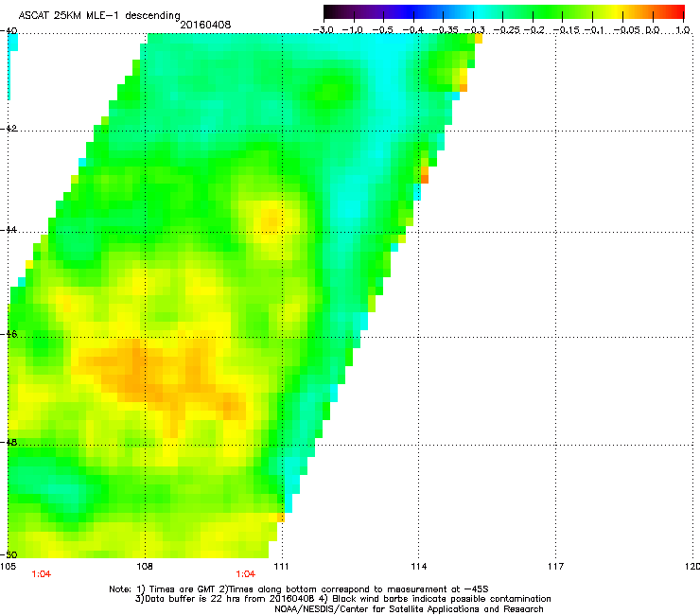
Task: Click the 114 longitude axis label
Action: (x=418, y=567)
